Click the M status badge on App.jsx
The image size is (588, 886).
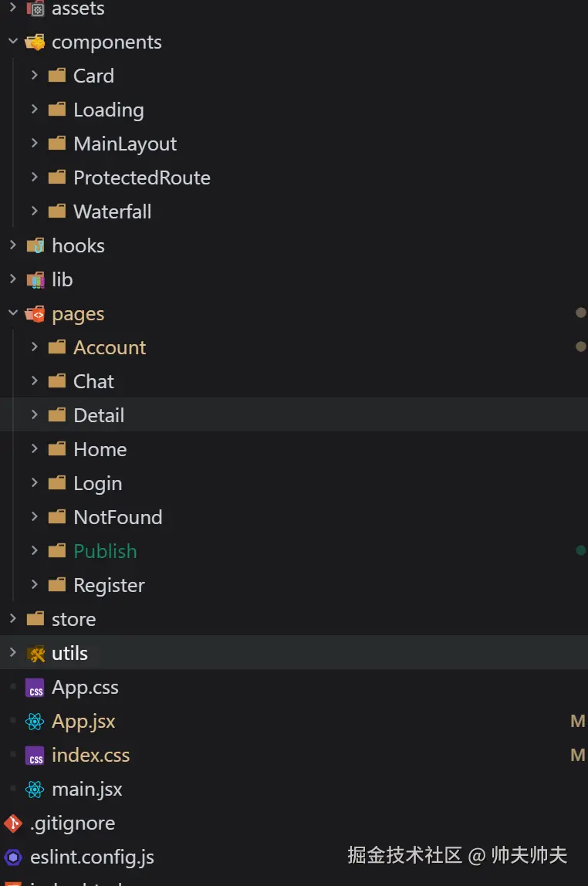(577, 722)
